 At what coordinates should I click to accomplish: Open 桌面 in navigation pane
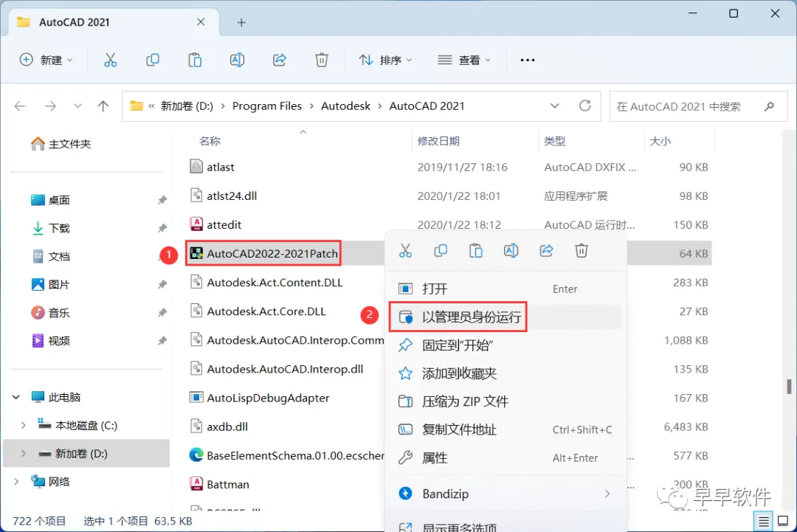pos(50,200)
